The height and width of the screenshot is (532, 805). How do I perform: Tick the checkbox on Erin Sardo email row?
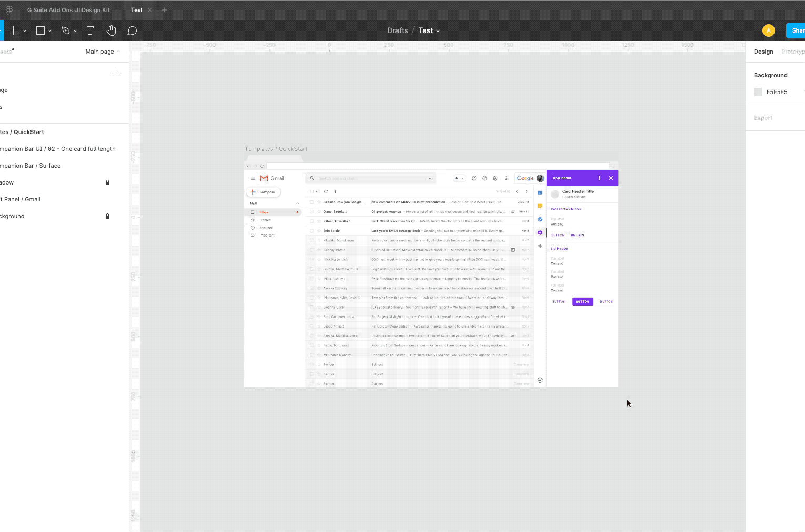point(312,231)
